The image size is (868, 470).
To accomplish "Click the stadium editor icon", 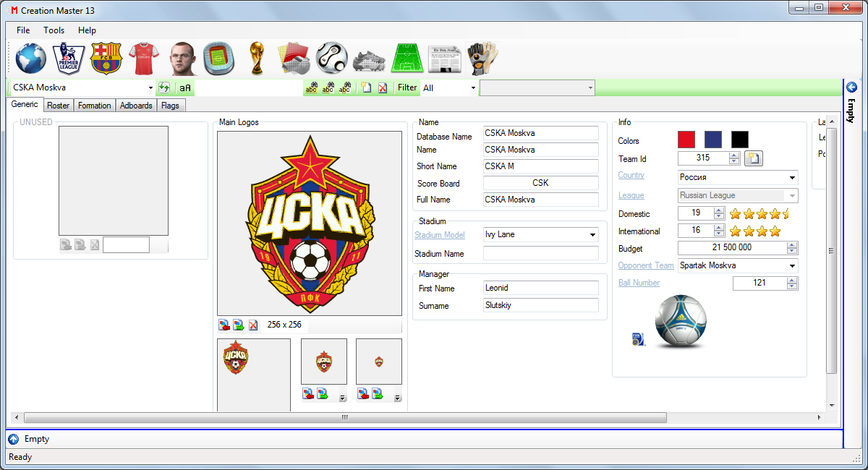I will [218, 59].
